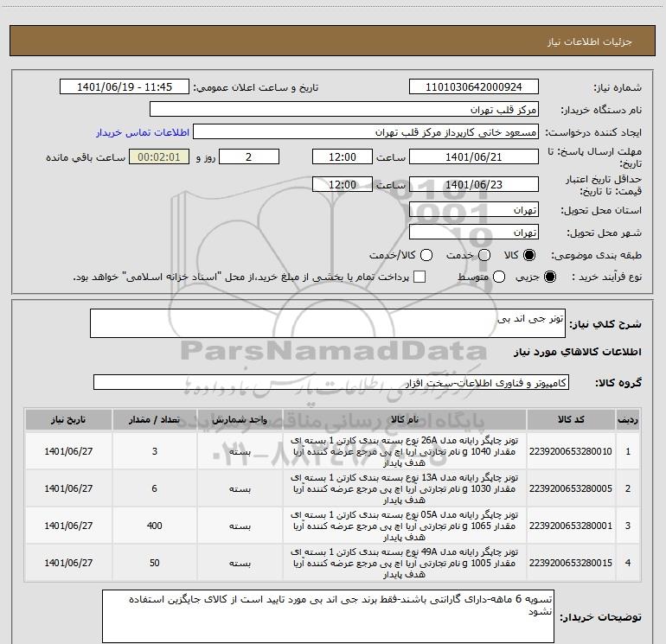Click the واحد شمارش column header

pyautogui.click(x=240, y=420)
